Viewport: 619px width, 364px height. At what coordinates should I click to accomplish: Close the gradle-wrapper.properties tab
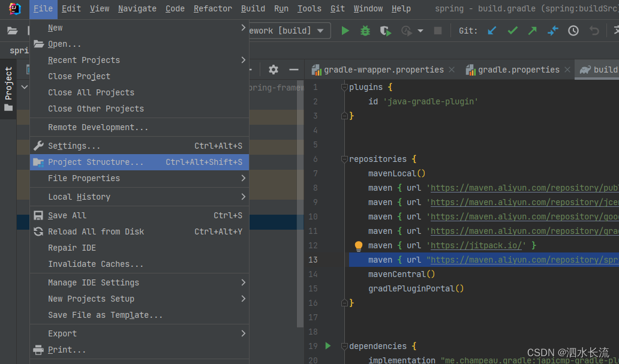452,70
